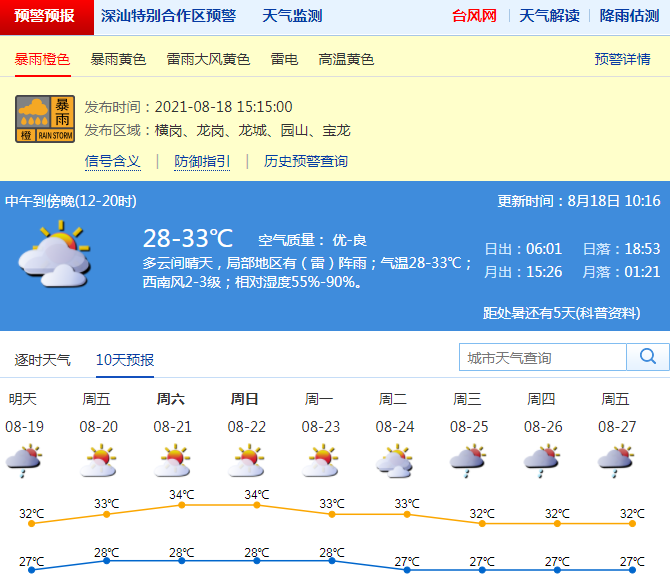Click 发布时间 2021-08-18 15:15:00 text

click(x=188, y=107)
